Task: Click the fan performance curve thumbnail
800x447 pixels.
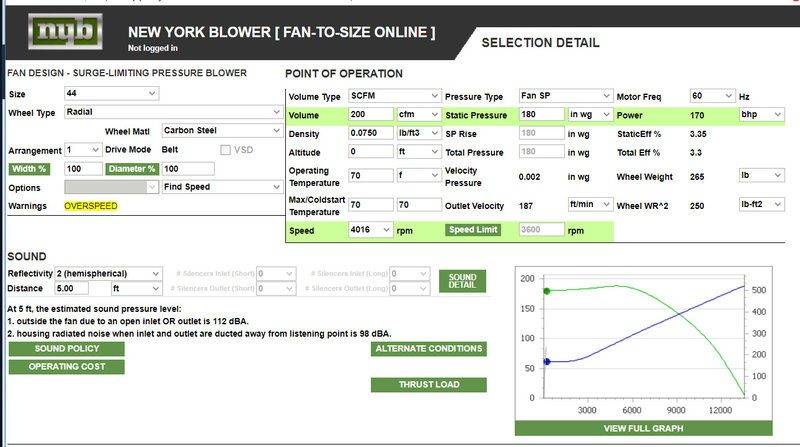Action: [643, 343]
